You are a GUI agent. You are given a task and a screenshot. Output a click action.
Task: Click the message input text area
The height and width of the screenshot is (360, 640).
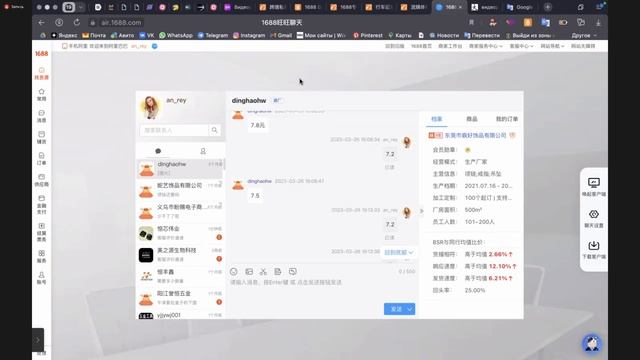tap(322, 290)
